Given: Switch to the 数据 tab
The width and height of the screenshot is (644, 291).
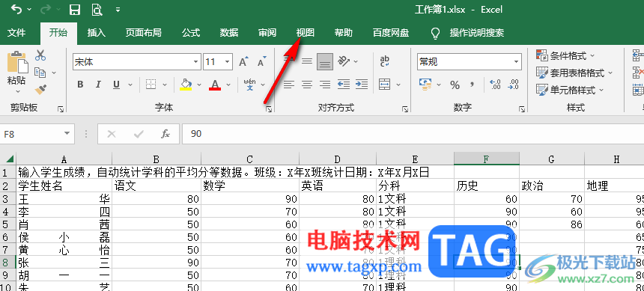Looking at the screenshot, I should [229, 33].
